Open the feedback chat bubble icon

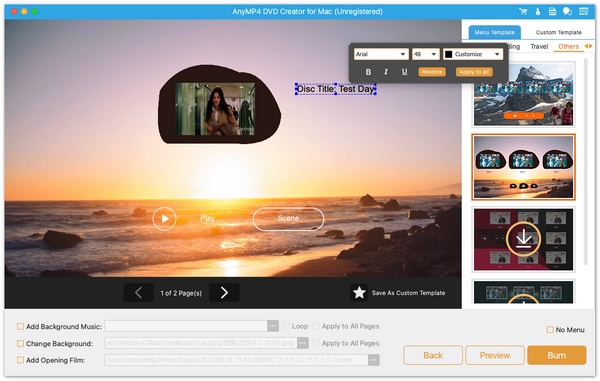[567, 11]
